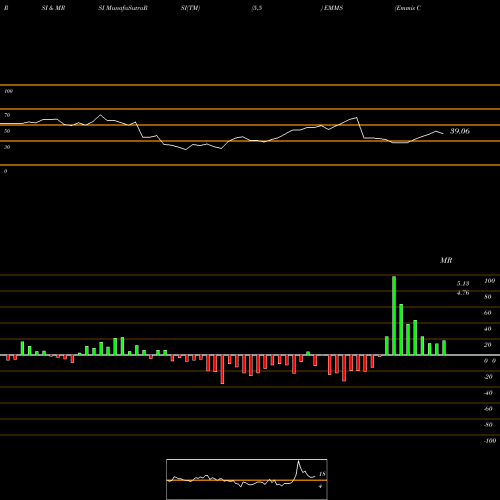Click the value 4 in mini chart
The image size is (500, 500).
[x=320, y=486]
